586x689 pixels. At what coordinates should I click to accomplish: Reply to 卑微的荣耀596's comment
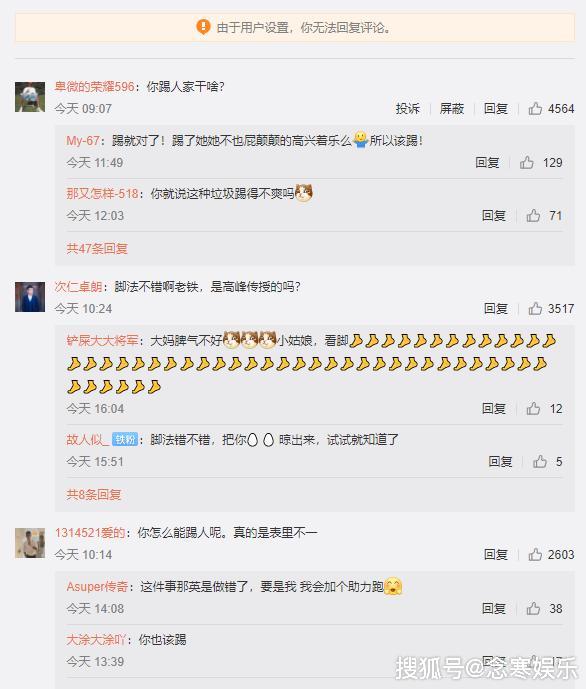(496, 109)
